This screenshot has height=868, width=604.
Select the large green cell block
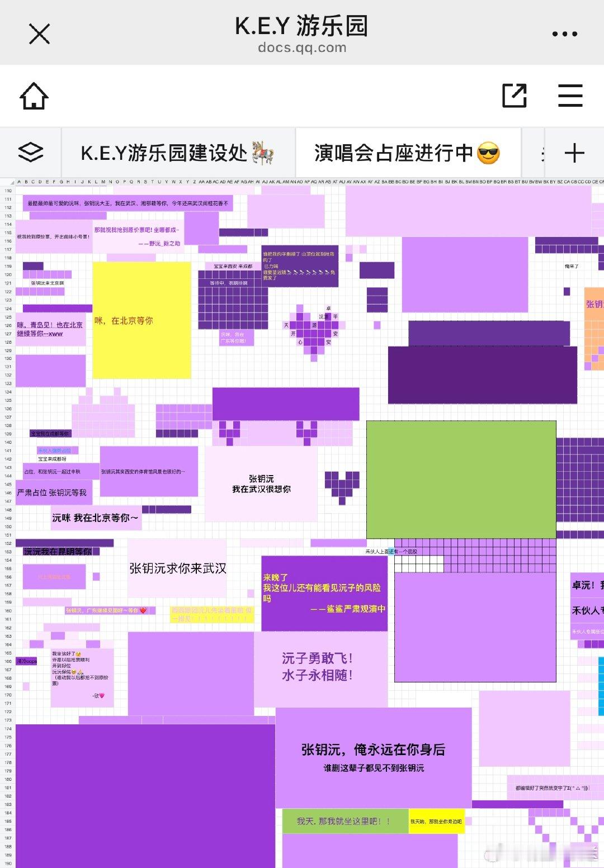pyautogui.click(x=461, y=480)
